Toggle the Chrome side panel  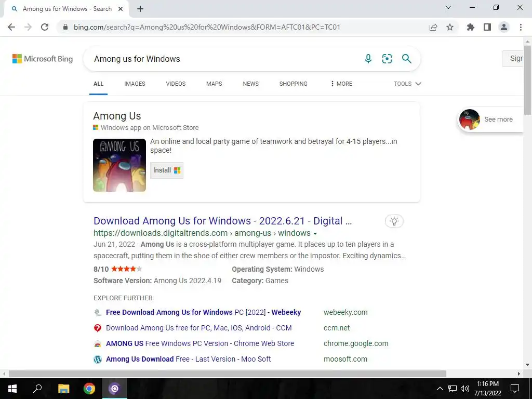pos(487,27)
